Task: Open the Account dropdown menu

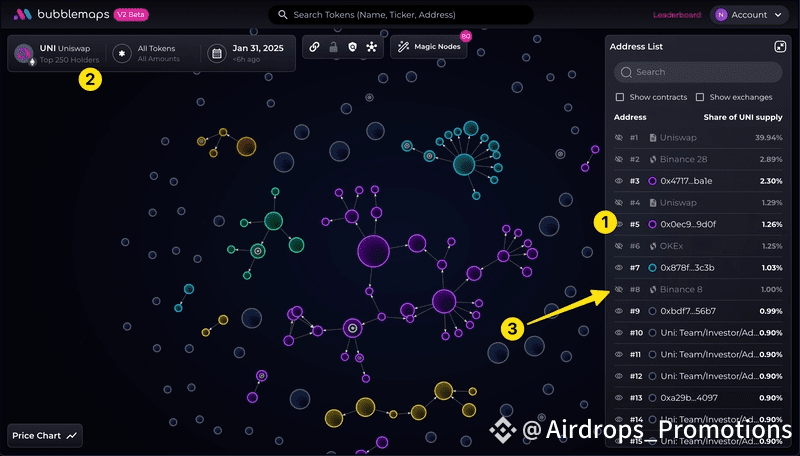Action: point(749,15)
